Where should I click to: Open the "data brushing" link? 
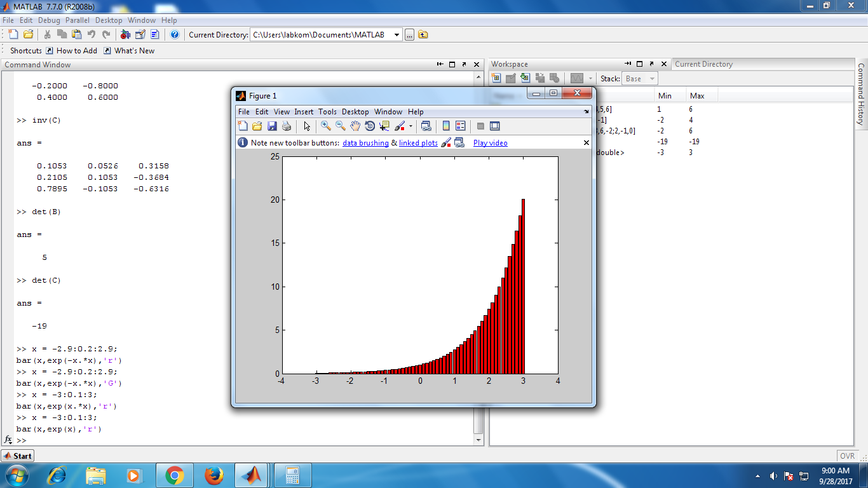click(x=365, y=143)
